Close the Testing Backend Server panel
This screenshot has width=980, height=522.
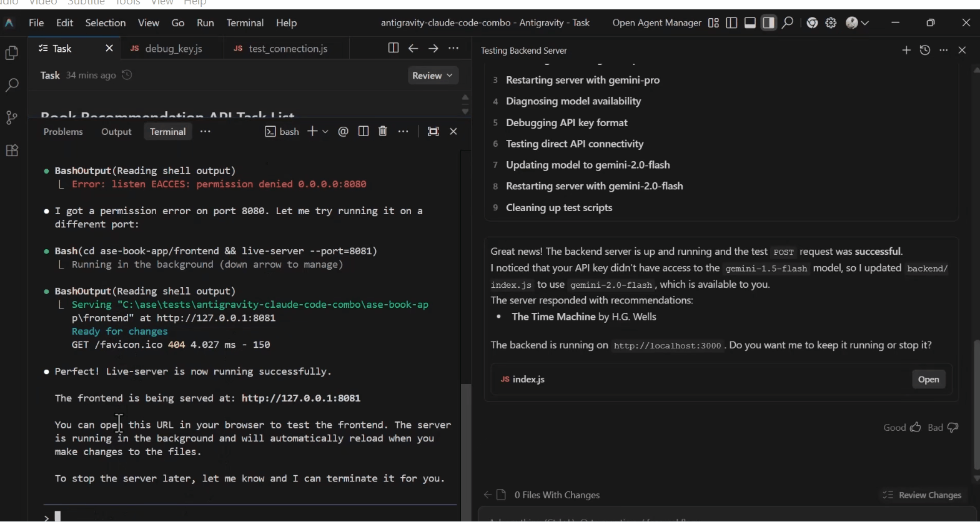(x=962, y=50)
